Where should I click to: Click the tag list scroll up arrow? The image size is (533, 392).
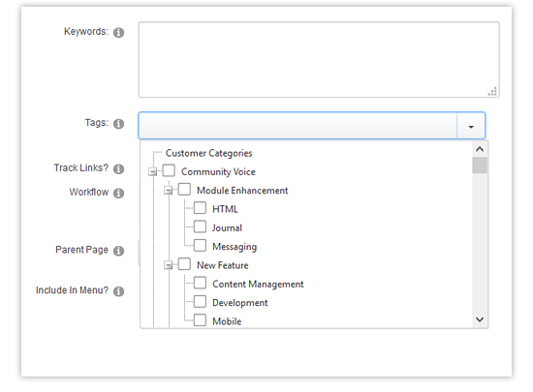point(480,149)
